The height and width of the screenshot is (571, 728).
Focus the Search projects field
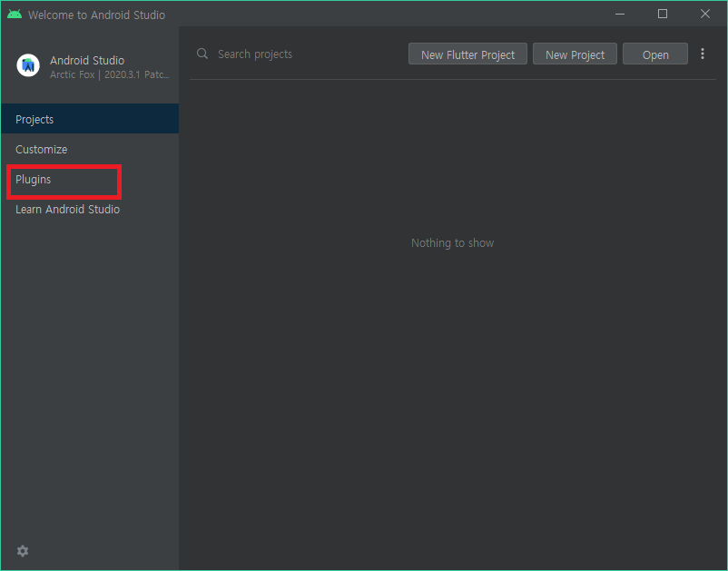(x=297, y=54)
